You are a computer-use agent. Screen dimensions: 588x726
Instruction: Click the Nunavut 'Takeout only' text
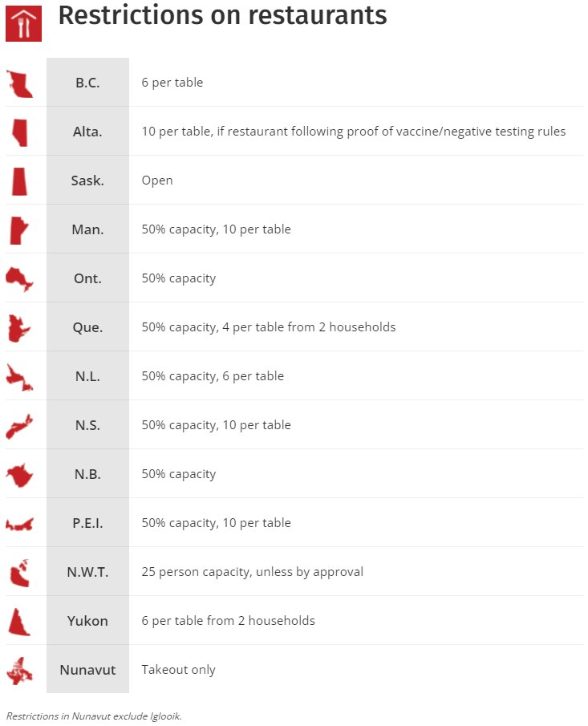(x=179, y=670)
